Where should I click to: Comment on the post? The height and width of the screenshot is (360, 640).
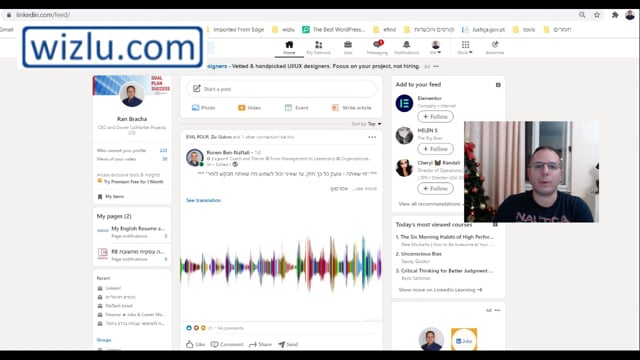pyautogui.click(x=227, y=344)
